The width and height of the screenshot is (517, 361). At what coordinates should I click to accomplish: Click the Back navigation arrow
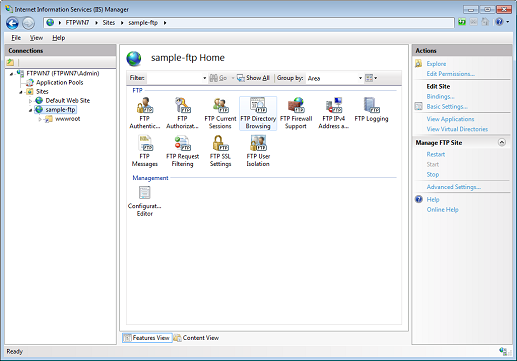[x=13, y=23]
